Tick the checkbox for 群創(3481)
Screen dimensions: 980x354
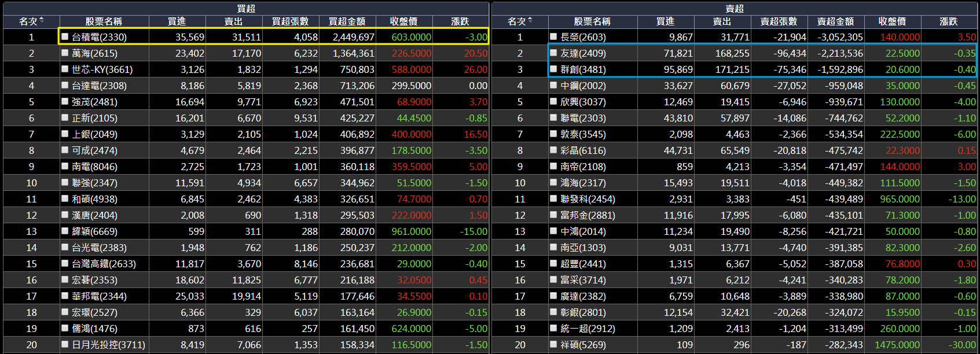pyautogui.click(x=553, y=69)
